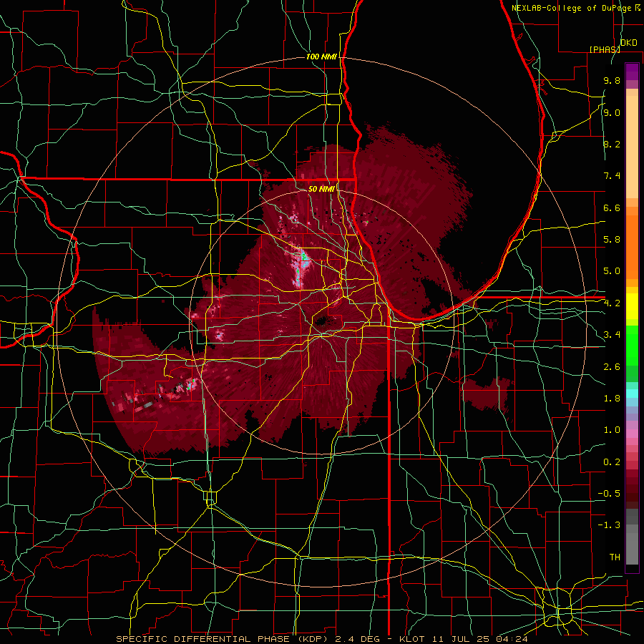Click the 1.8 legend value
The image size is (644, 644).
tap(612, 399)
